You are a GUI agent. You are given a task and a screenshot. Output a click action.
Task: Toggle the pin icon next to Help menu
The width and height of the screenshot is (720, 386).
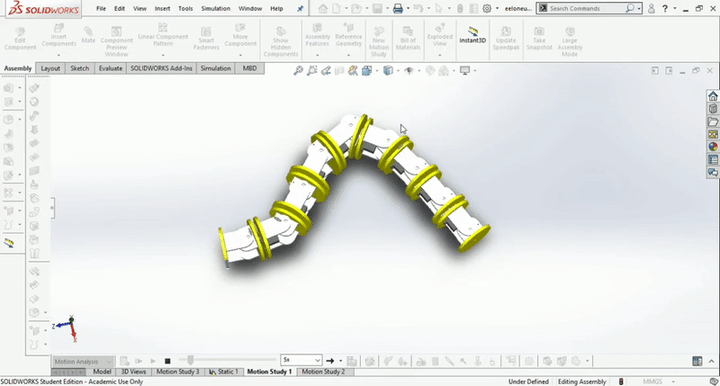pos(300,8)
